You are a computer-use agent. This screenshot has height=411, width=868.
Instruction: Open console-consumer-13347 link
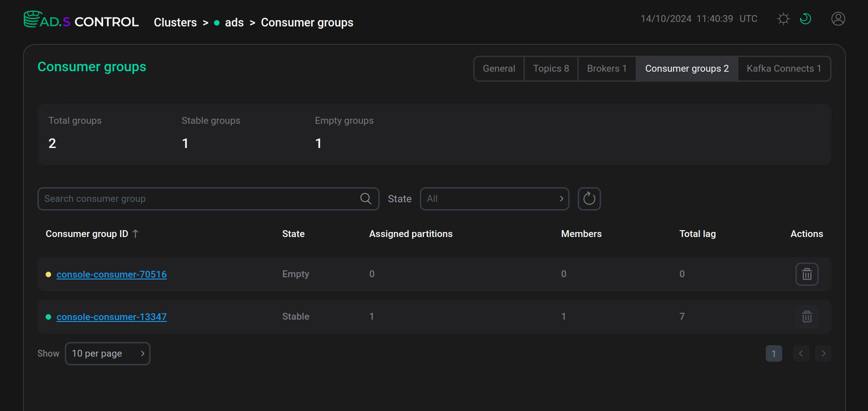coord(111,317)
